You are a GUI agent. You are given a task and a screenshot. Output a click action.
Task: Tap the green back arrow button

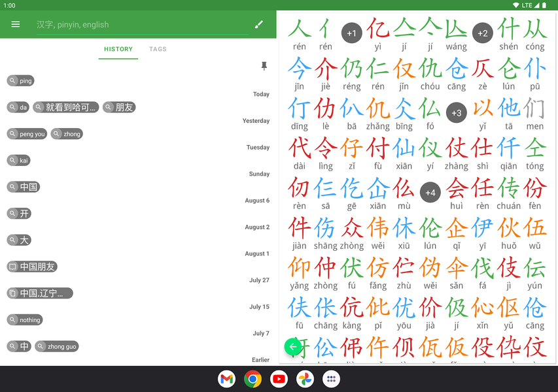(293, 346)
